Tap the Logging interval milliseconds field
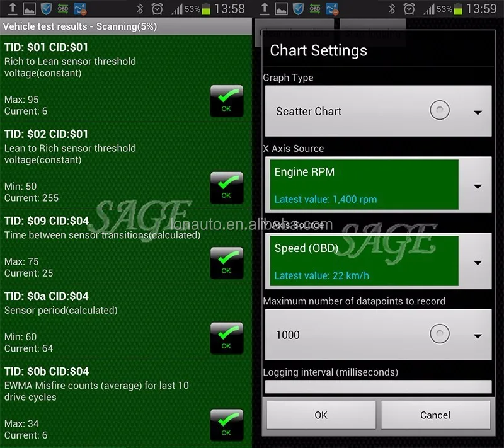504x448 pixels. pos(378,387)
